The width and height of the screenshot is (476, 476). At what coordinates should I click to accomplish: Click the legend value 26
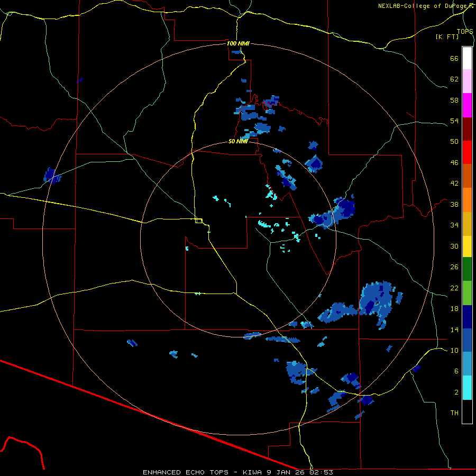[x=454, y=267]
